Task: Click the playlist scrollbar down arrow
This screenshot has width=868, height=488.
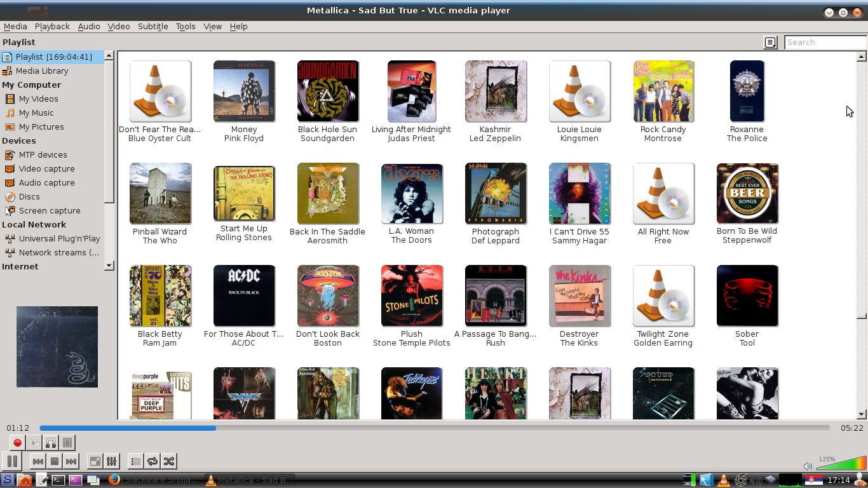Action: point(861,414)
